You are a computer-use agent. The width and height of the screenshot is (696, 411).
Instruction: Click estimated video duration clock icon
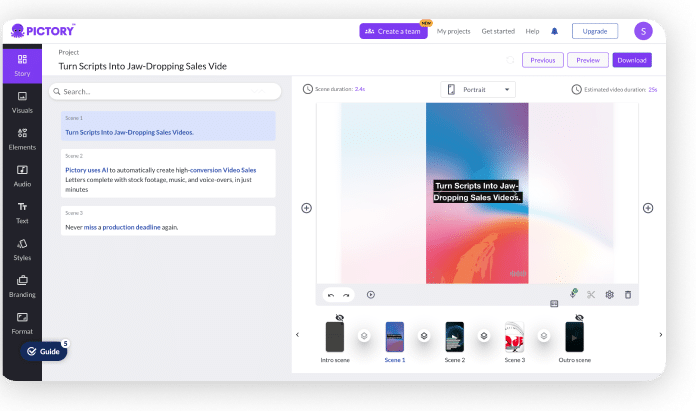(576, 90)
